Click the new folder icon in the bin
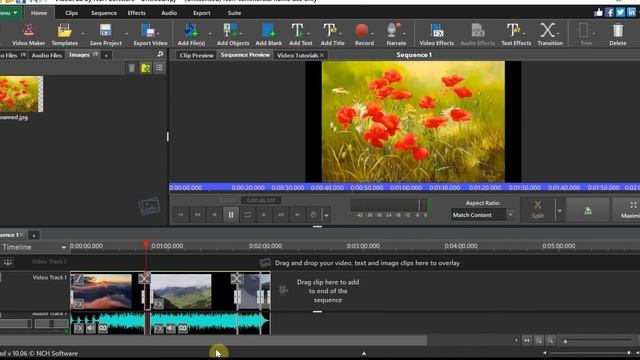The image size is (640, 360). [146, 68]
